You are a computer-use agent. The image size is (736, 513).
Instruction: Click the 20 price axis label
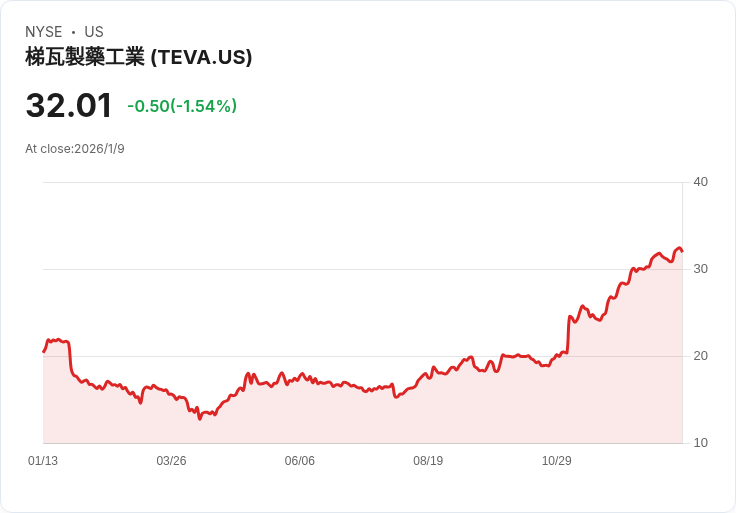[701, 356]
